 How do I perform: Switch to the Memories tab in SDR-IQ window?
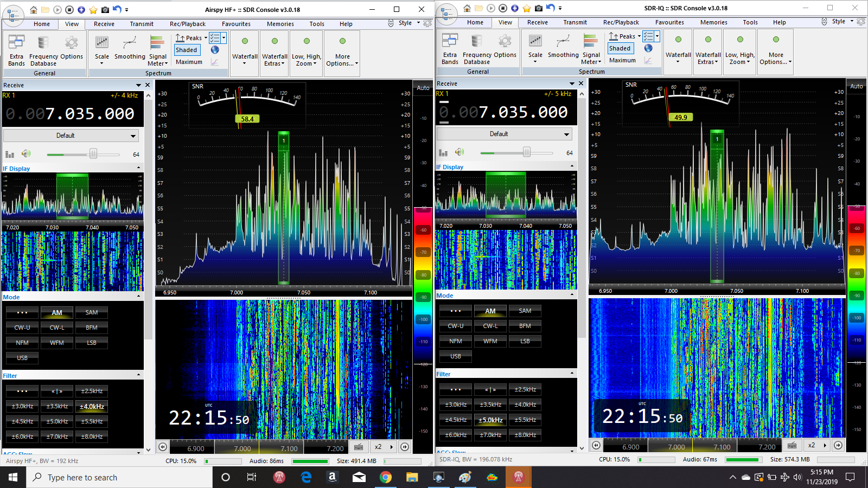713,22
